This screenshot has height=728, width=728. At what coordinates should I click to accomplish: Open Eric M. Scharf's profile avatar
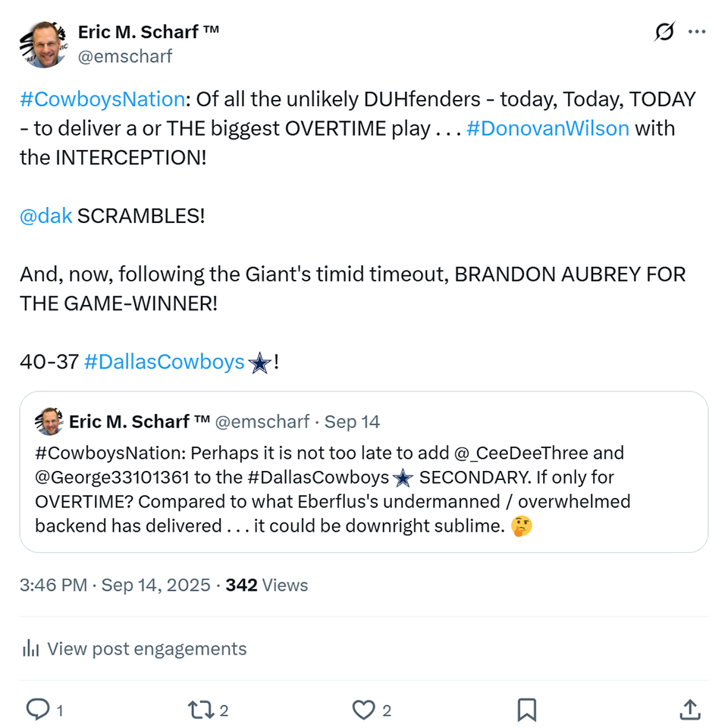point(41,44)
